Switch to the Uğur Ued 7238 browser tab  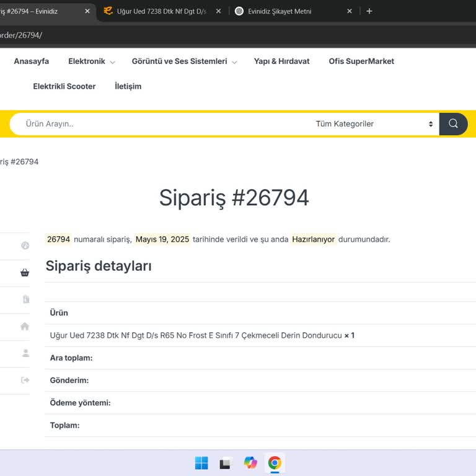point(160,11)
